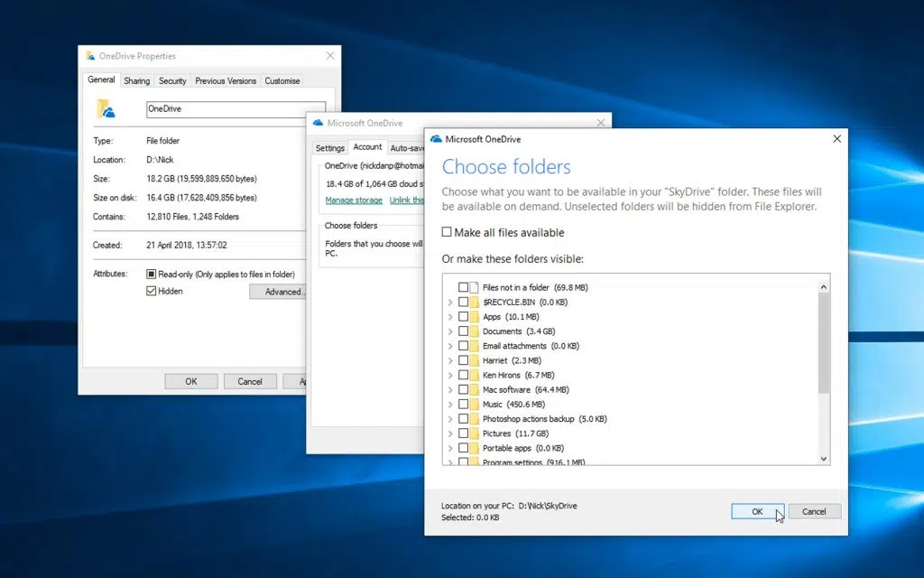The width and height of the screenshot is (924, 578).
Task: Toggle the Hidden attribute checkbox
Action: 152,291
